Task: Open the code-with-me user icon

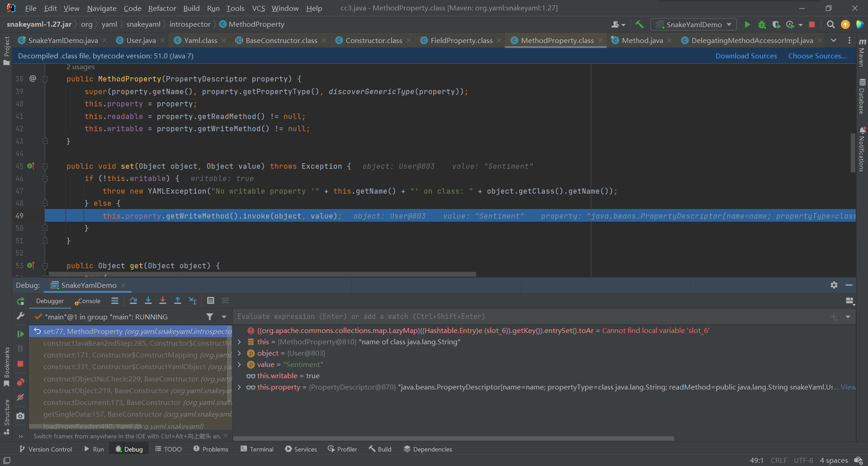Action: coord(618,24)
